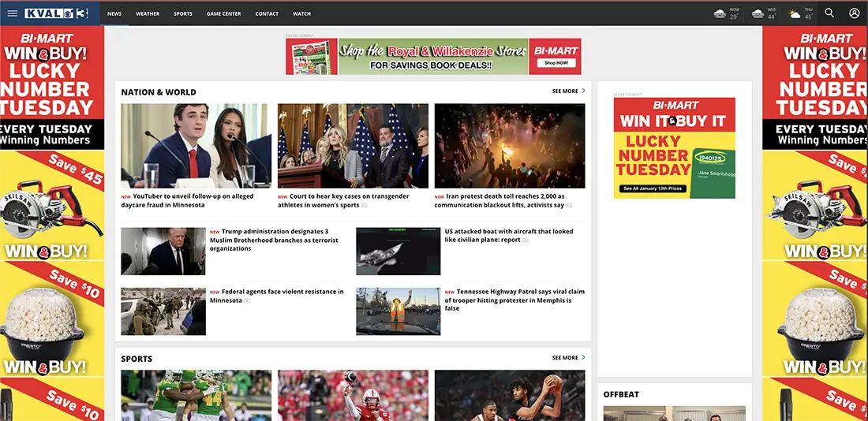
Task: Click See All January 13th Prizes button
Action: pos(653,188)
